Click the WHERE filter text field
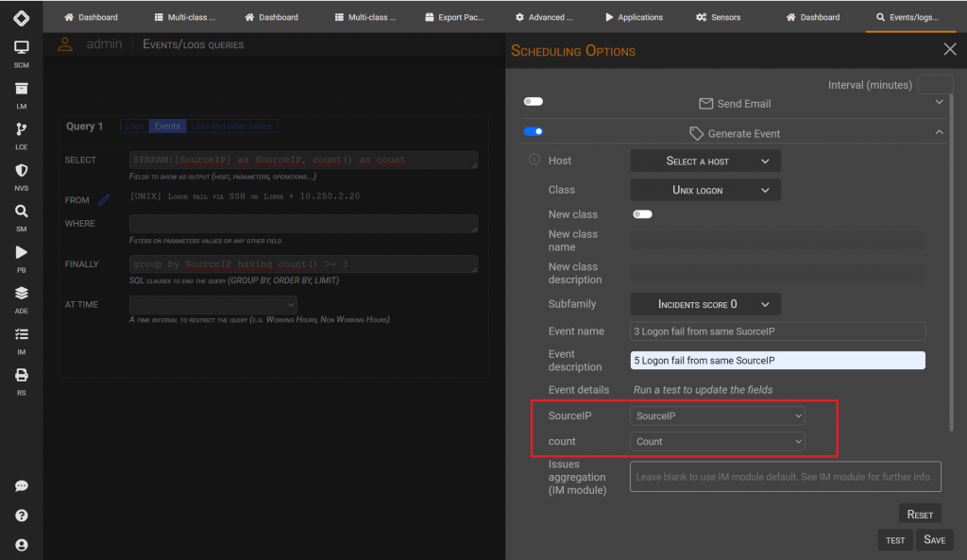 pyautogui.click(x=303, y=223)
